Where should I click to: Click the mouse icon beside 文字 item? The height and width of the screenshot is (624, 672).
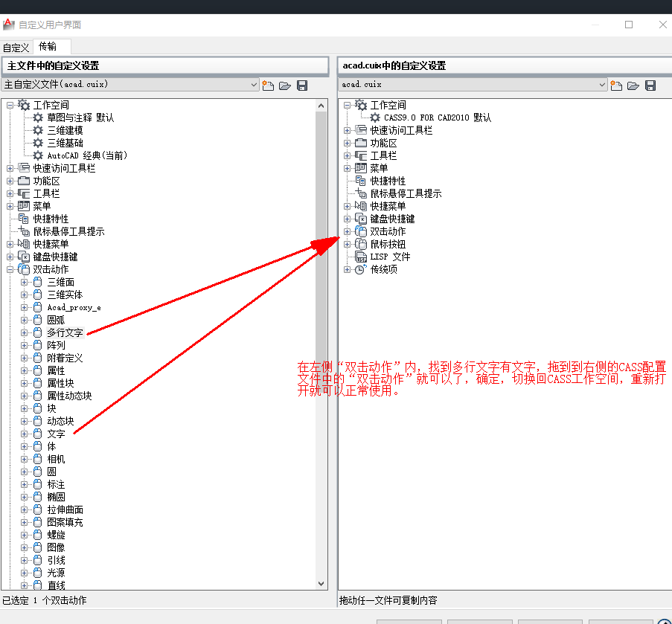(x=38, y=434)
